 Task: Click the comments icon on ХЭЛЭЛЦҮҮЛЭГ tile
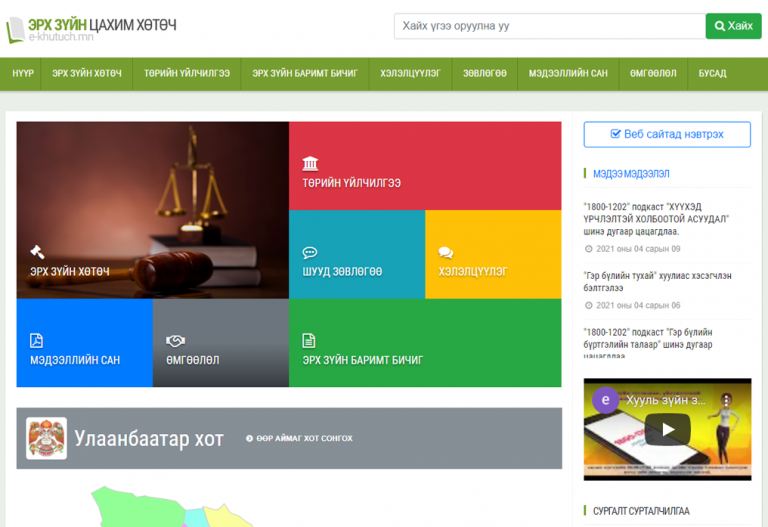tap(445, 252)
